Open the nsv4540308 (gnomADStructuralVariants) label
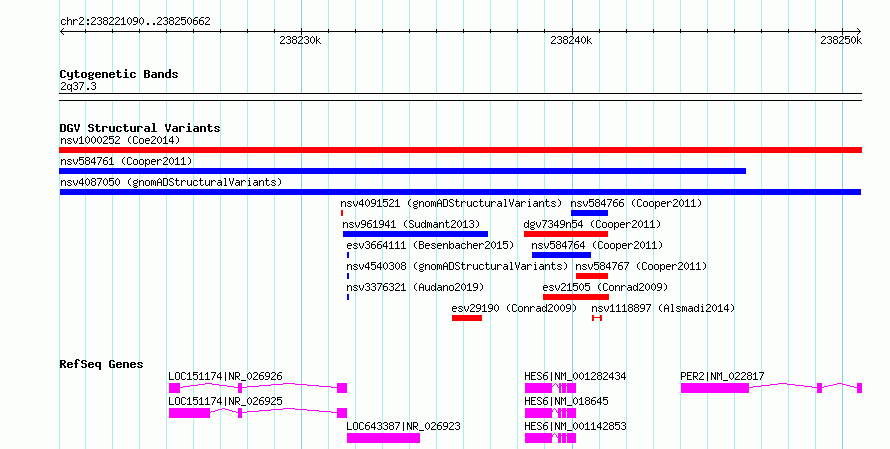890x449 pixels. (x=457, y=266)
